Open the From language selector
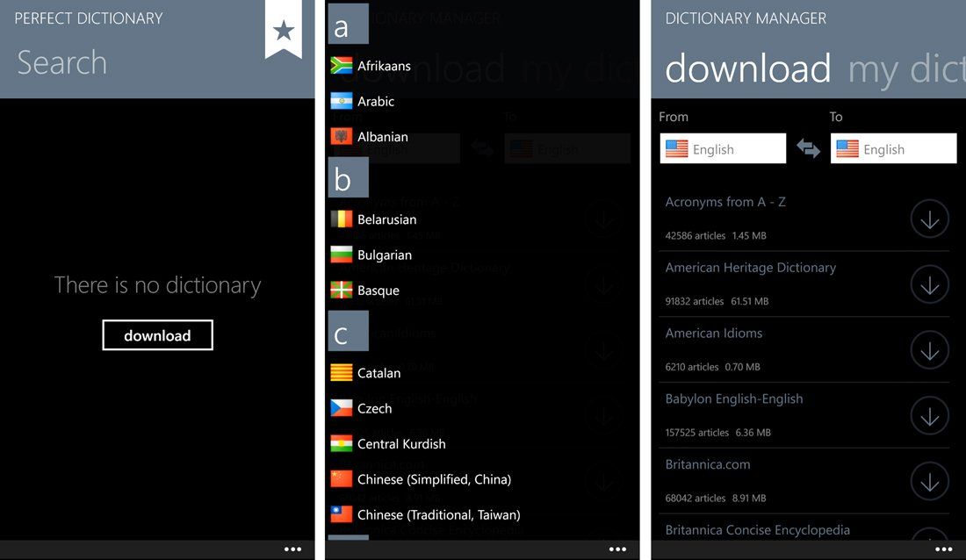This screenshot has height=560, width=966. tap(723, 148)
